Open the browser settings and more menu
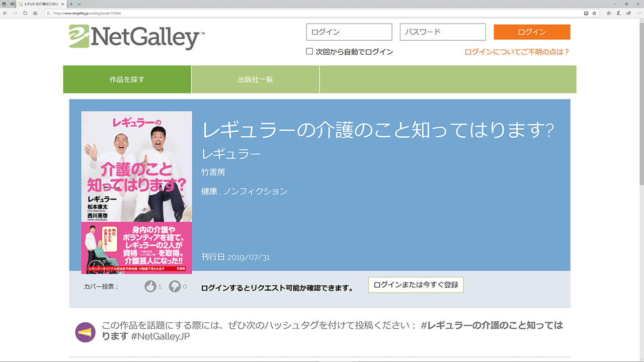Viewport: 644px width, 362px height. (638, 13)
